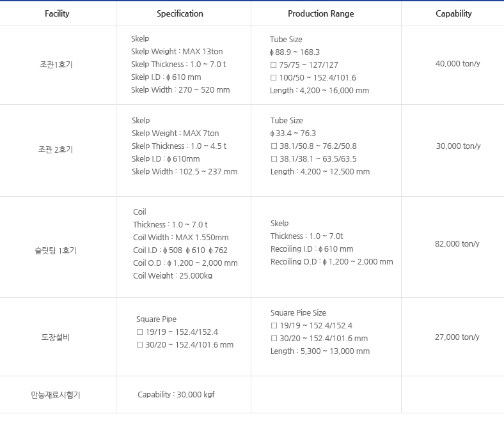Click Recoiling I.D : ϕ 610 mm text

(x=311, y=249)
